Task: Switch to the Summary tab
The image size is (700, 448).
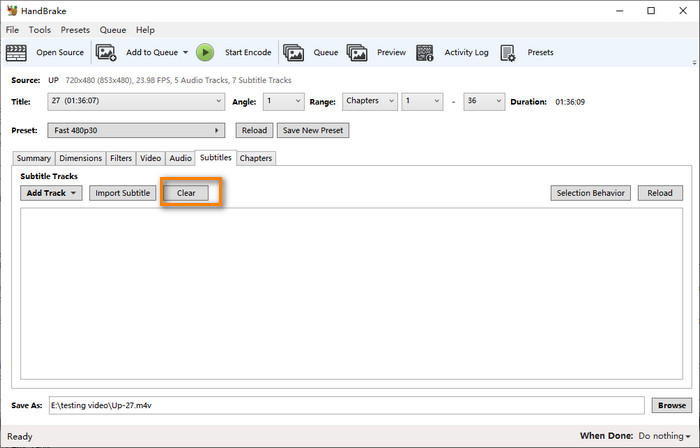Action: [33, 158]
